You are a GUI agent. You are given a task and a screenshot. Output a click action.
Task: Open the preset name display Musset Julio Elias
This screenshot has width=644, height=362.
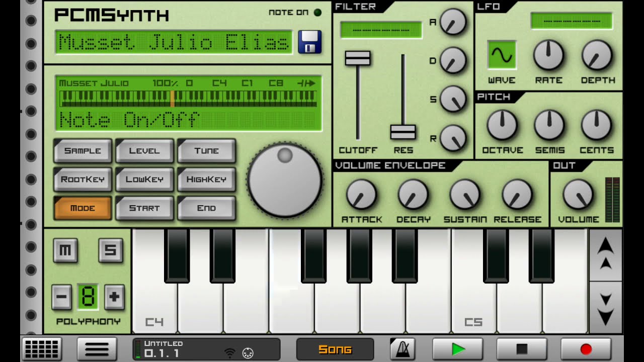tap(174, 42)
